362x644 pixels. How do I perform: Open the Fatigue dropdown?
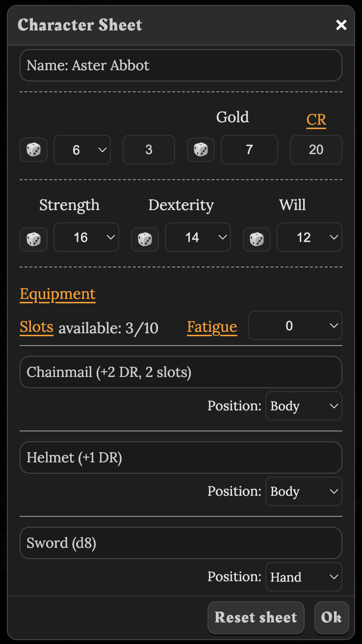click(295, 325)
